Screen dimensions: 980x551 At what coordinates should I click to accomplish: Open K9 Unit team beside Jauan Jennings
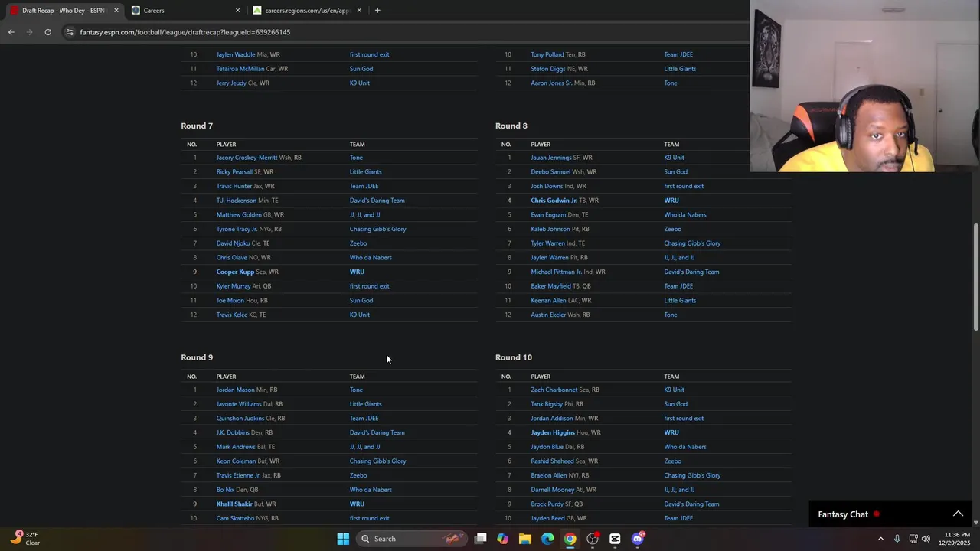[674, 158]
